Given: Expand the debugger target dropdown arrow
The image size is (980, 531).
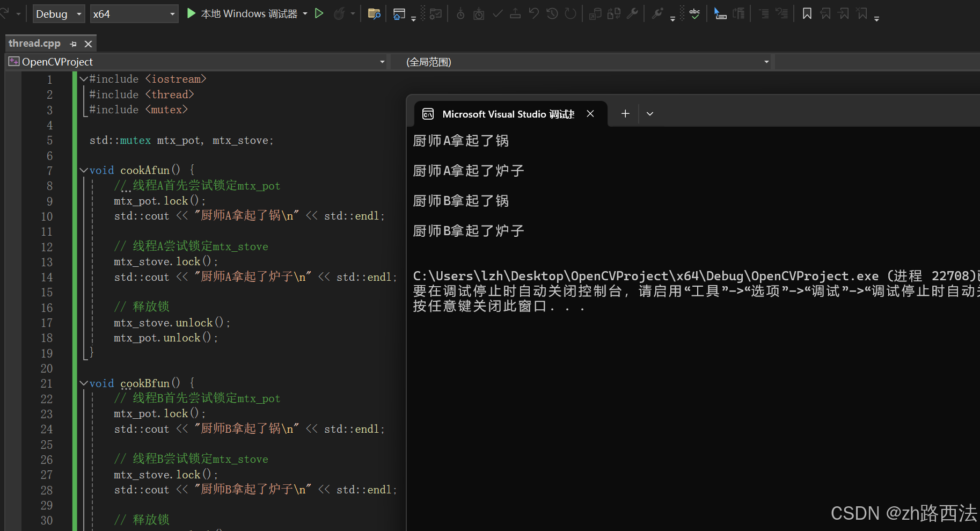Looking at the screenshot, I should point(305,13).
